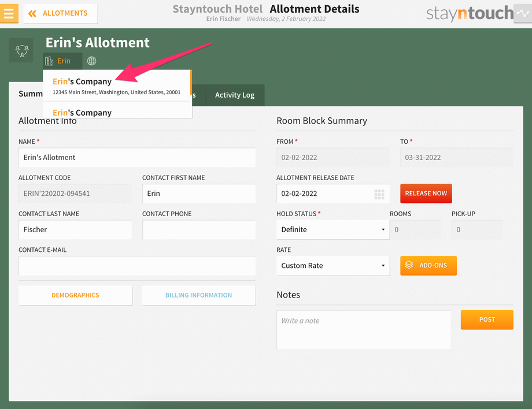Click the Rooms count field
Screen dimensions: 532x409
click(416, 230)
